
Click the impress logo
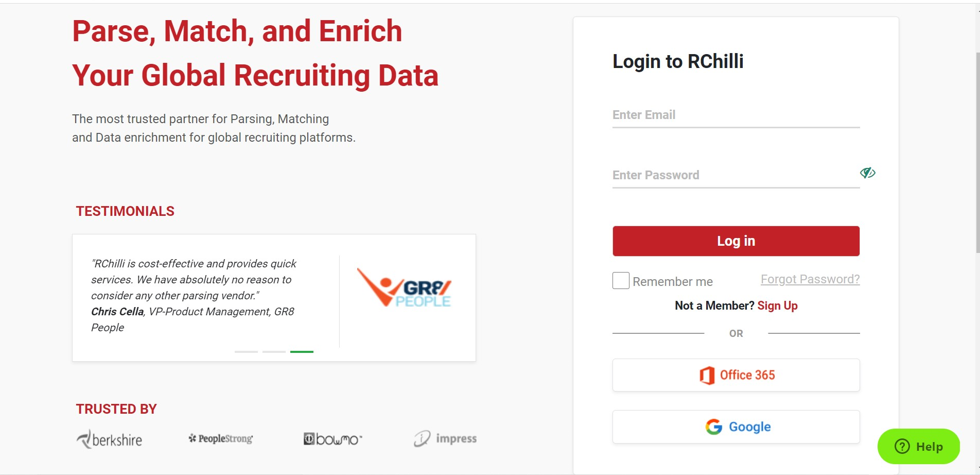click(445, 438)
